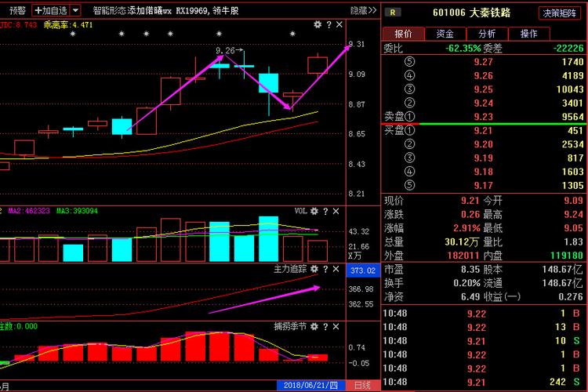Click the 委差 value -22226
This screenshot has height=392, width=588.
pyautogui.click(x=568, y=49)
